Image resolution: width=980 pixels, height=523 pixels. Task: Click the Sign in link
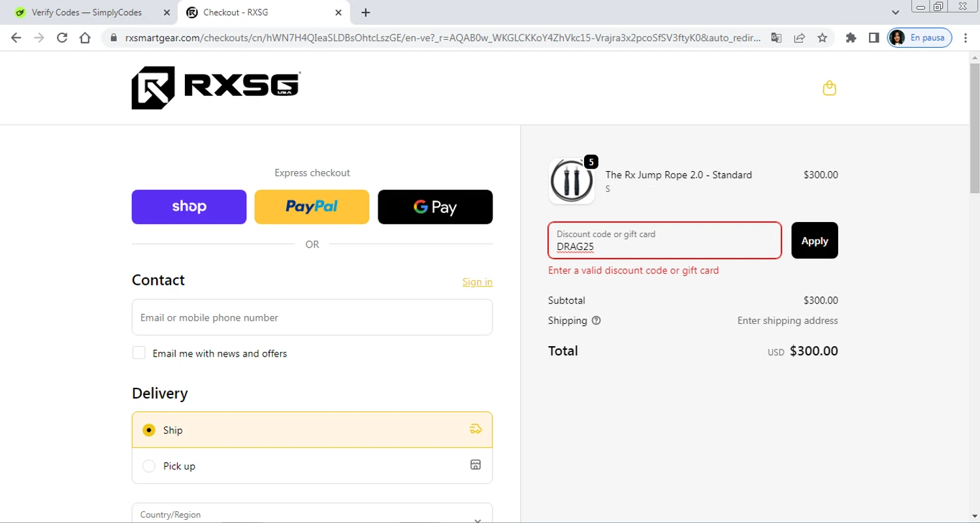click(477, 281)
